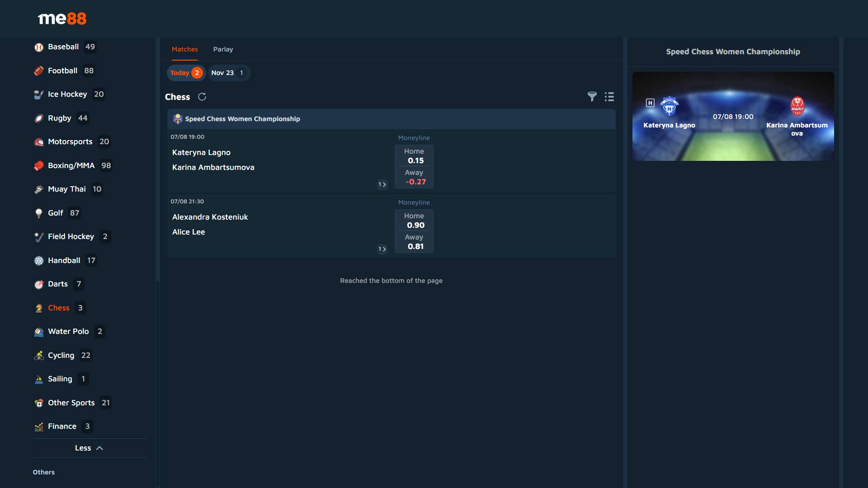Click the me88 logo
The width and height of the screenshot is (868, 488).
pos(62,19)
